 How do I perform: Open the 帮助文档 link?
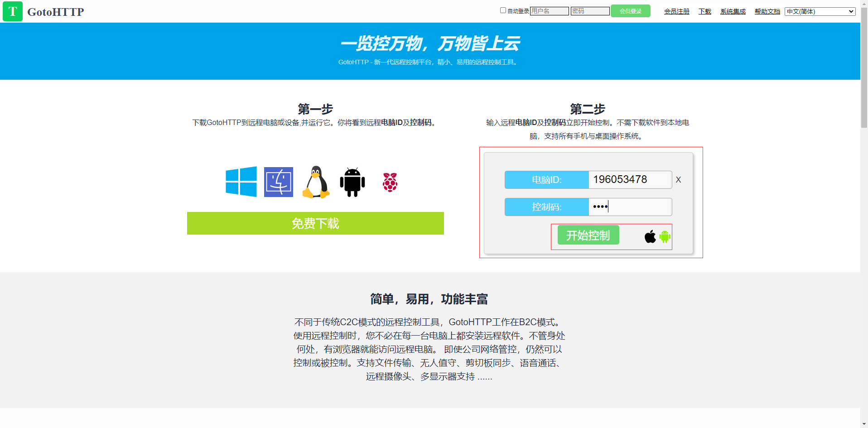point(767,11)
